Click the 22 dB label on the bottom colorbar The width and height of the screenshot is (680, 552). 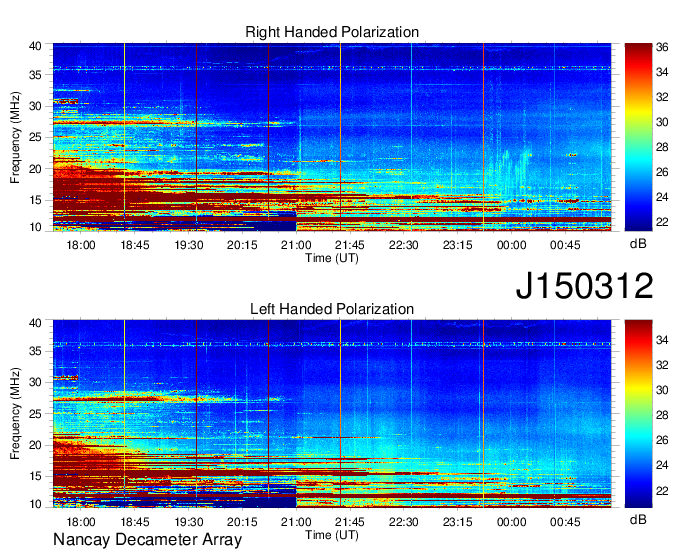pyautogui.click(x=662, y=490)
